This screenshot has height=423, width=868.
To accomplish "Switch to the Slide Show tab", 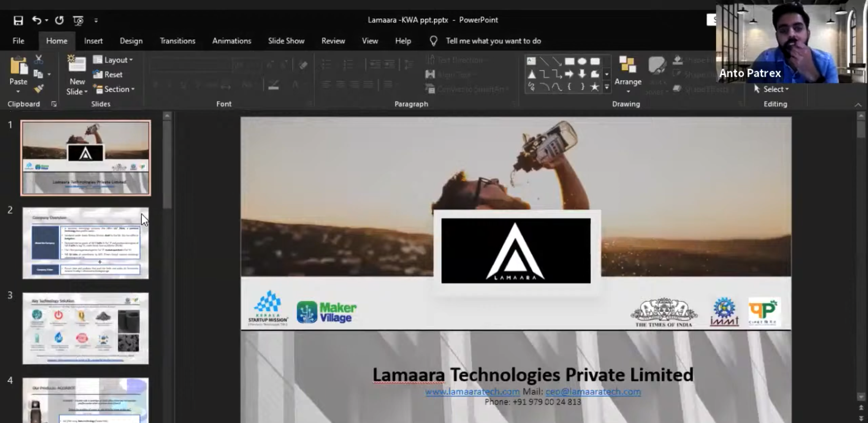I will click(x=286, y=41).
